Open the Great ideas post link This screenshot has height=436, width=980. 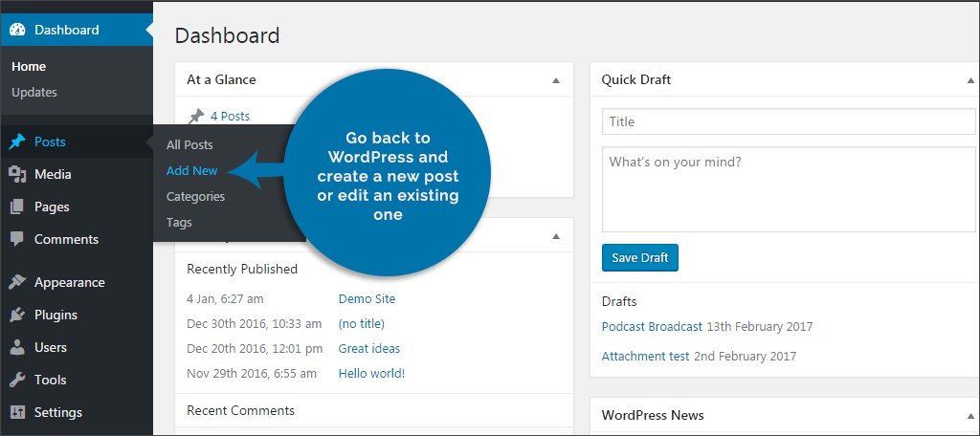click(369, 349)
